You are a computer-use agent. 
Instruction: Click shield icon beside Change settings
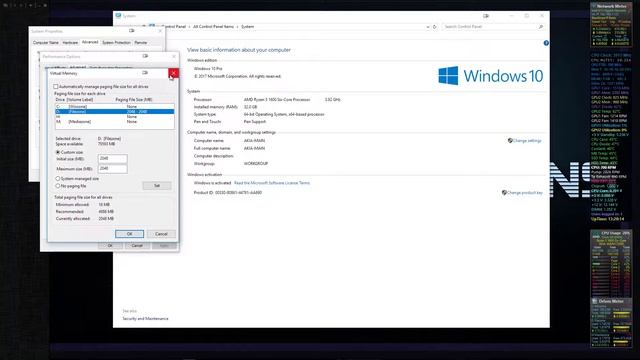(510, 141)
